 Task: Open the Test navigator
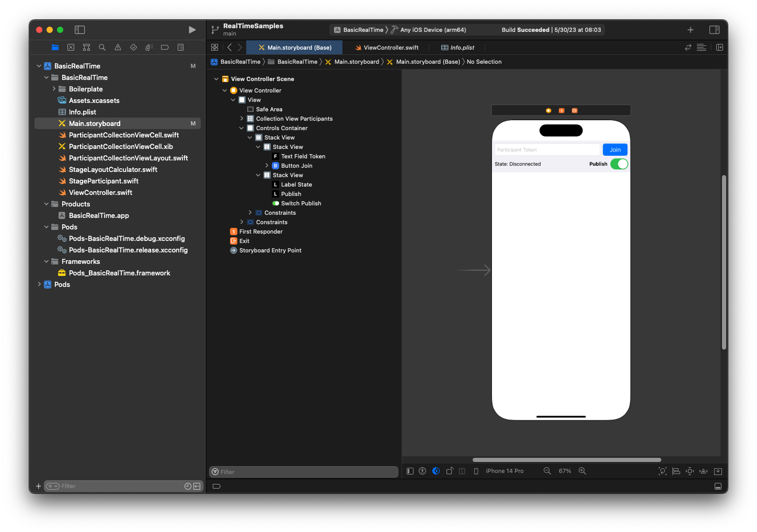pyautogui.click(x=133, y=47)
